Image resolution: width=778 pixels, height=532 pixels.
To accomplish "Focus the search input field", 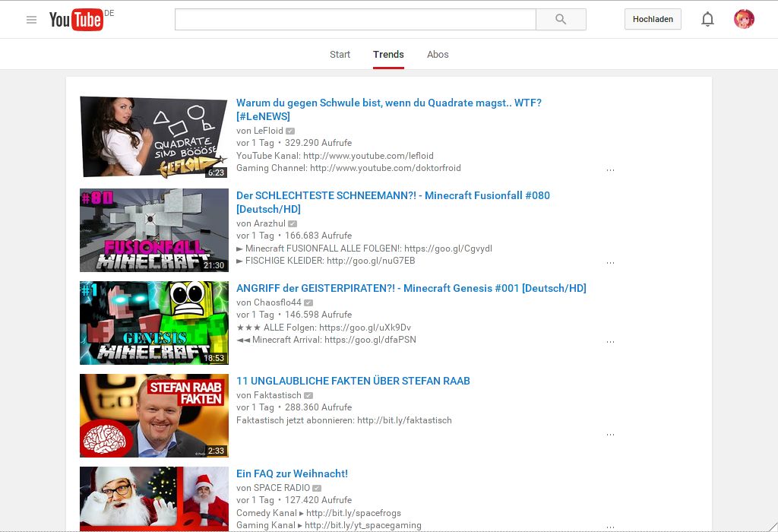I will [356, 19].
